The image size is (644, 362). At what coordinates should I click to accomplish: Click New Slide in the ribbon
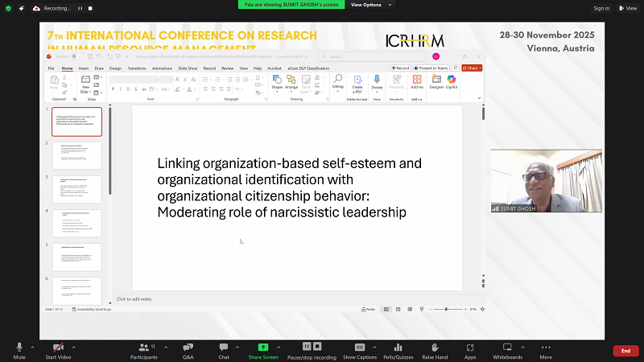(85, 84)
